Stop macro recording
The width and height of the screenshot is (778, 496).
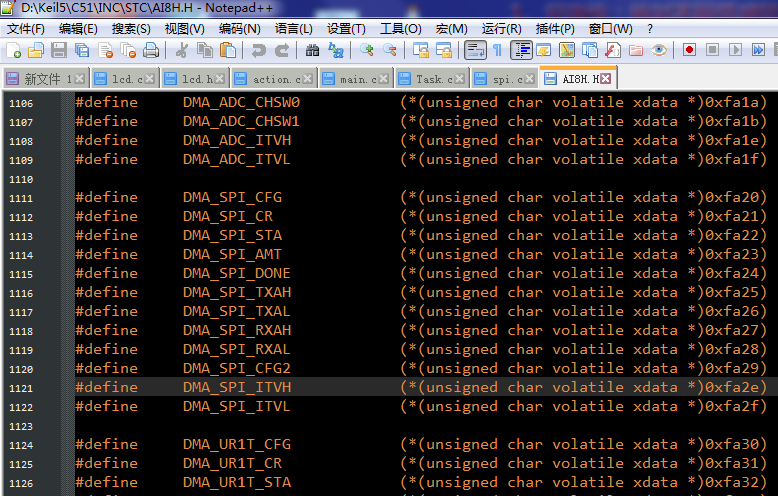point(713,50)
